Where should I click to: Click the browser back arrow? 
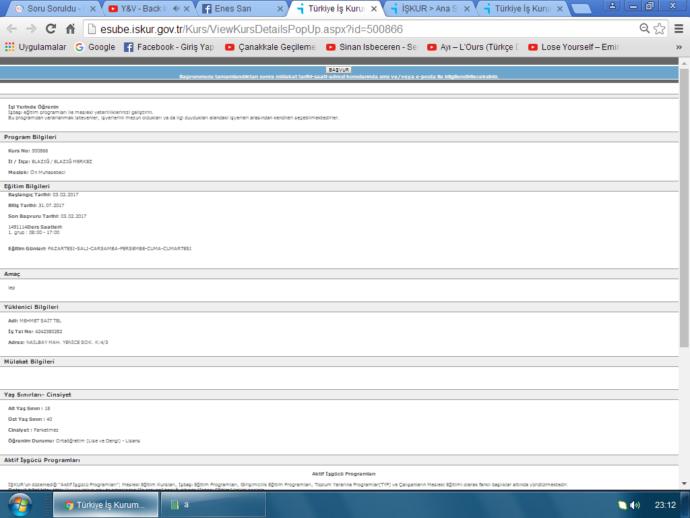[x=11, y=29]
